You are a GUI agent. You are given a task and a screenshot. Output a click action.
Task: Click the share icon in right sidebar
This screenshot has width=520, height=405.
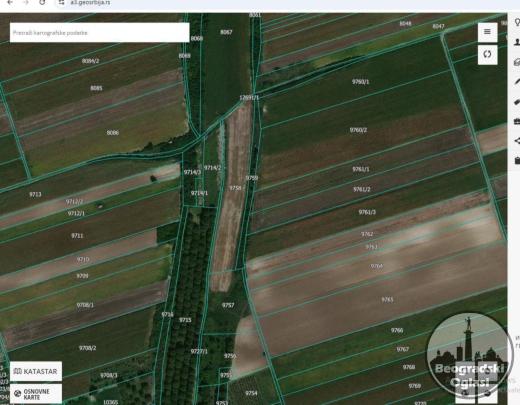[x=517, y=141]
